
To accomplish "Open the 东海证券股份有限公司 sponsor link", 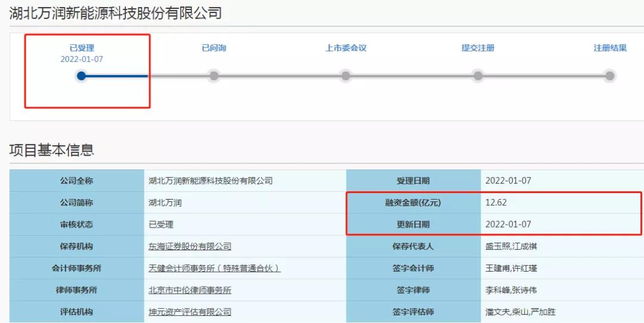I will pyautogui.click(x=190, y=246).
